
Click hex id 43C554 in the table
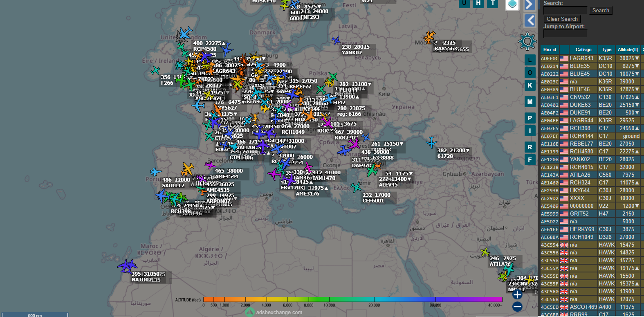click(x=550, y=245)
